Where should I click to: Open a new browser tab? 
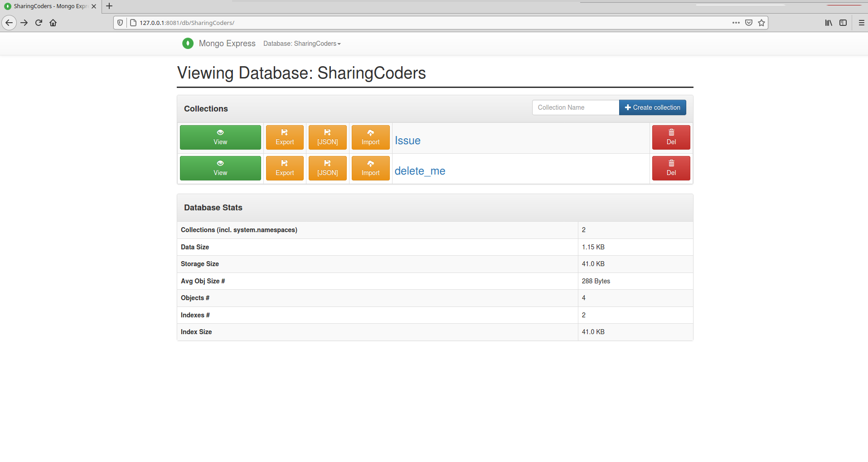109,6
